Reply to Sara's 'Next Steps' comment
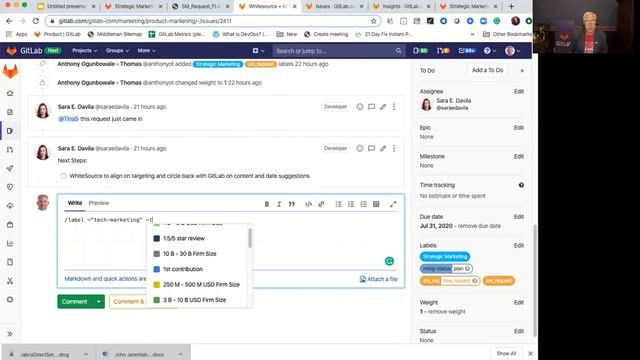640x360 pixels. pyautogui.click(x=371, y=148)
